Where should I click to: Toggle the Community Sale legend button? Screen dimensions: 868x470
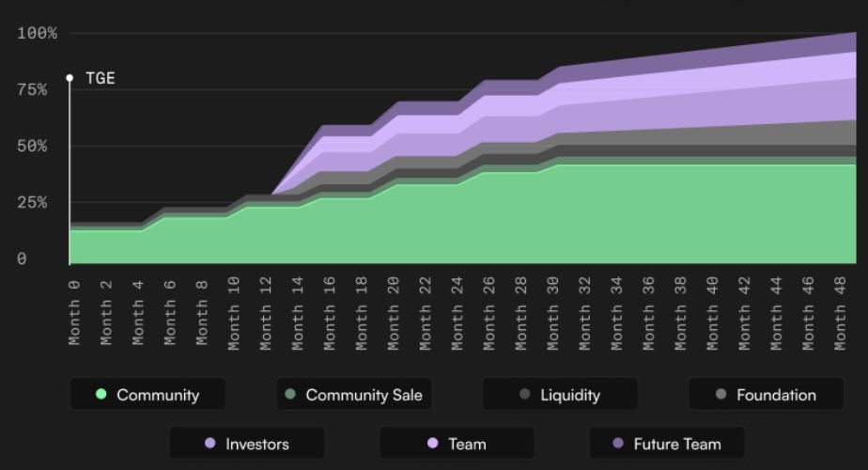coord(353,395)
